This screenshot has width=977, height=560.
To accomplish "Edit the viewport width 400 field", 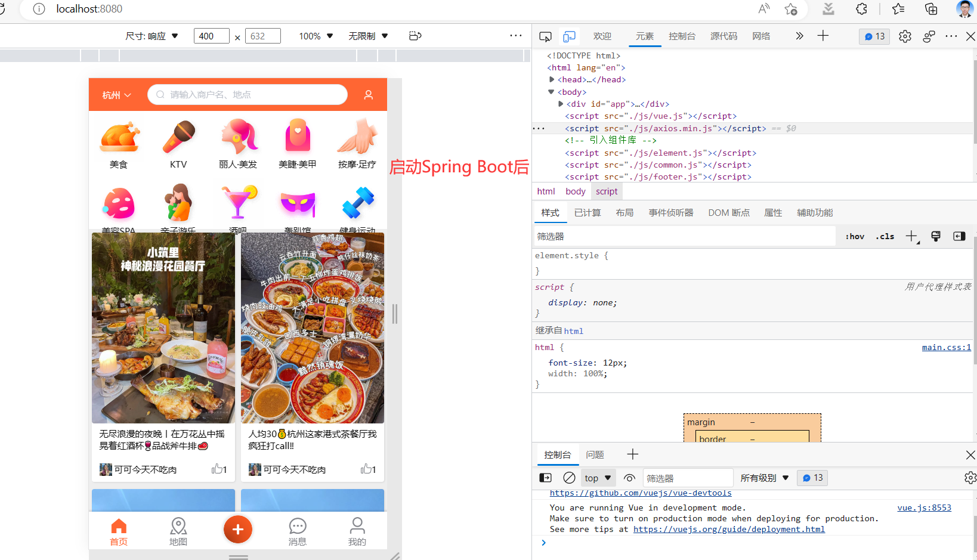I will coord(211,36).
